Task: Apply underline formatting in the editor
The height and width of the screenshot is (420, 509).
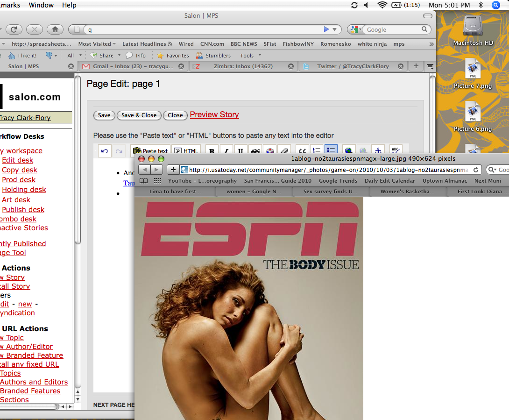Action: [x=240, y=151]
